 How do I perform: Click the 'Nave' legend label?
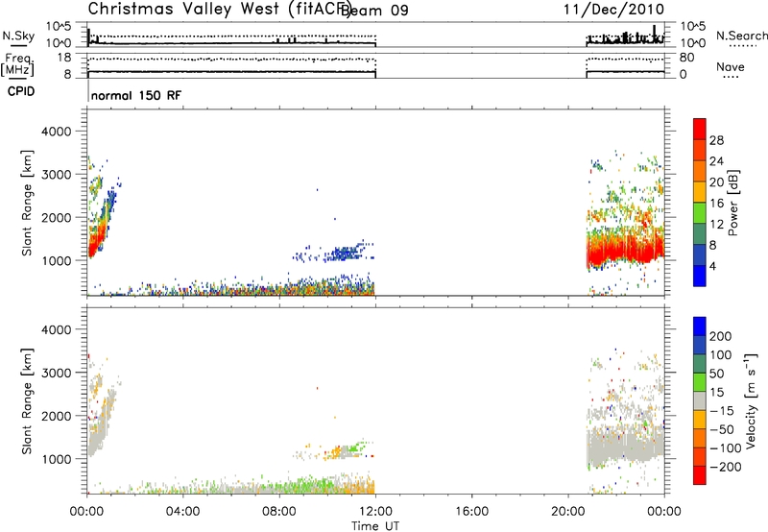731,67
